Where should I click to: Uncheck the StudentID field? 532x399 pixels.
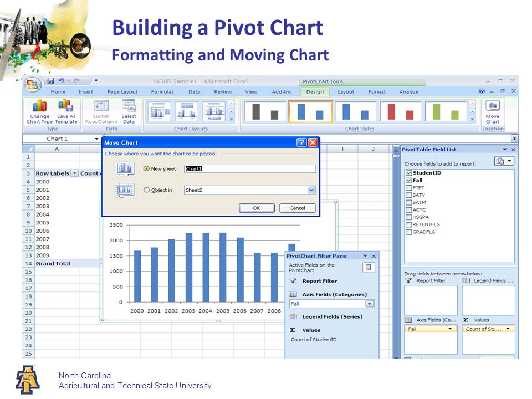pyautogui.click(x=409, y=173)
